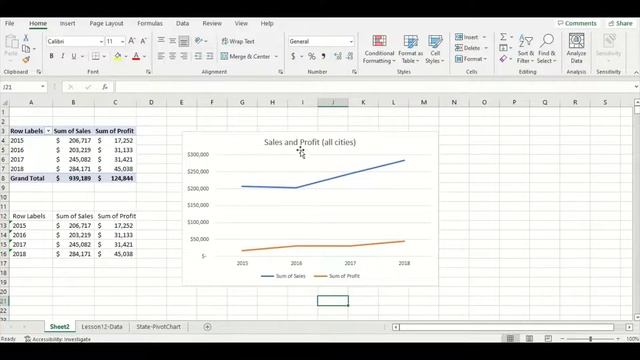Viewport: 640px width, 360px height.
Task: Toggle Bottom Align
Action: 184,41
